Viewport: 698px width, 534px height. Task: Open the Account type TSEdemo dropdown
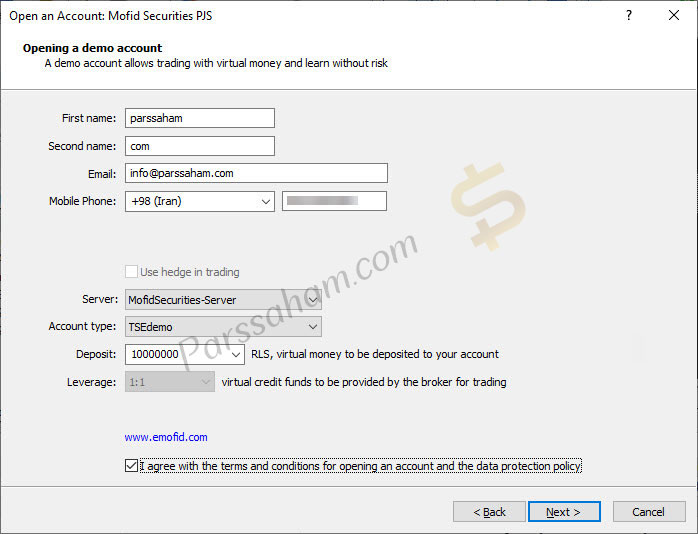(223, 327)
